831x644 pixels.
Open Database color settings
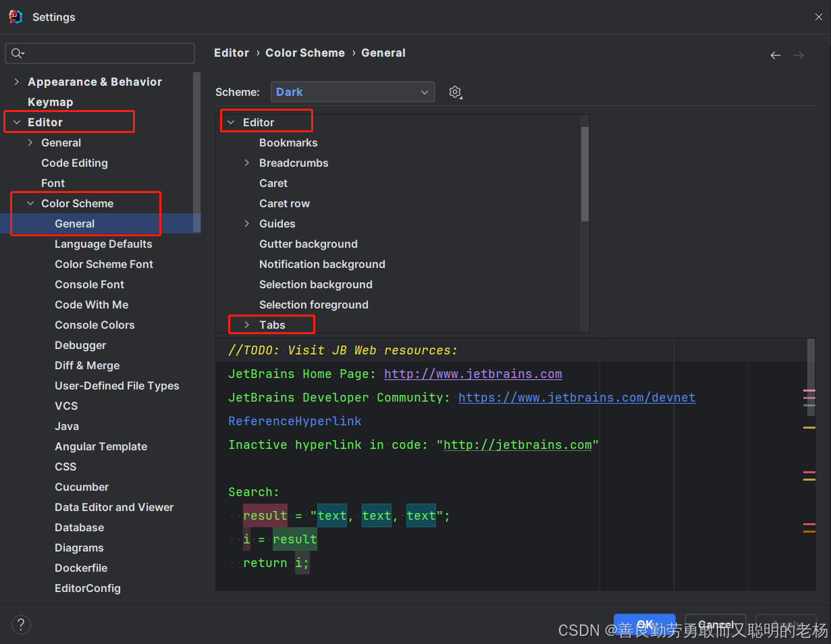pyautogui.click(x=79, y=527)
